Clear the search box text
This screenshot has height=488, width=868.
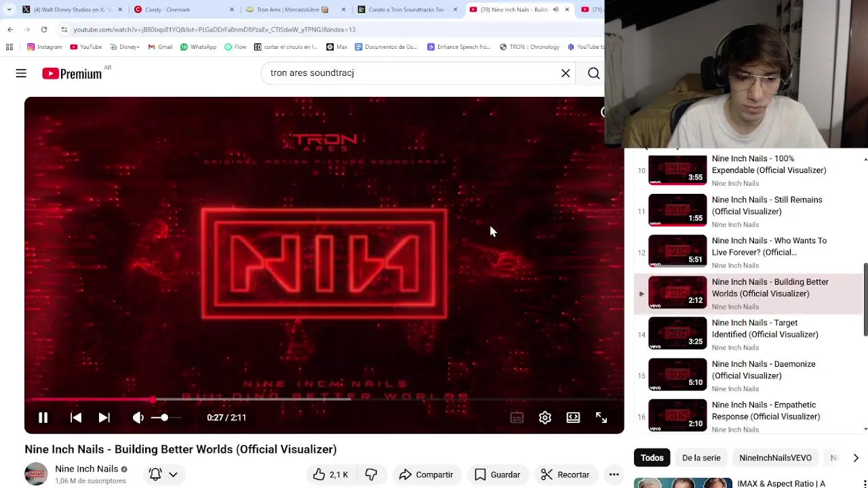coord(566,73)
